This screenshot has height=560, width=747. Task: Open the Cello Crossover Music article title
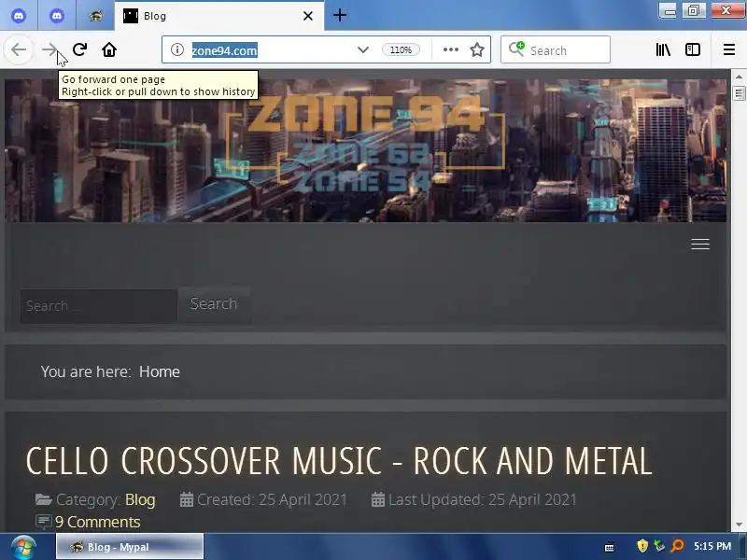(x=339, y=461)
